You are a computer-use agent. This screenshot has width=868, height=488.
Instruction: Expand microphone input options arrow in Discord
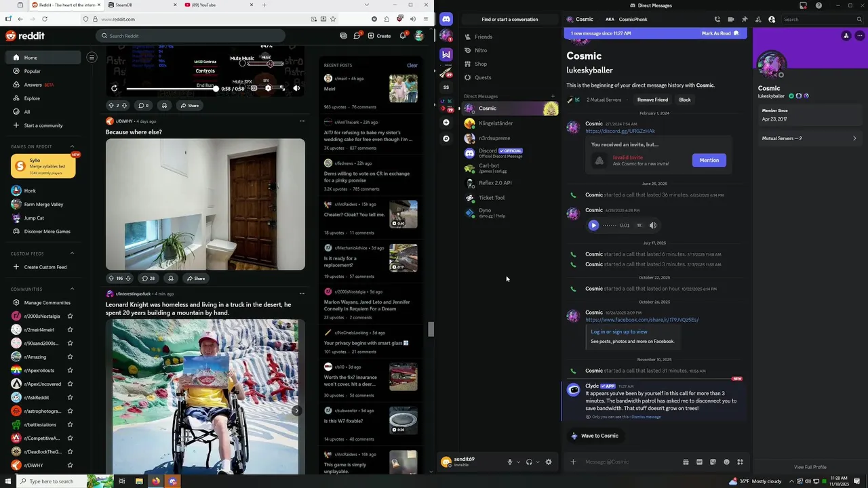[x=518, y=462]
